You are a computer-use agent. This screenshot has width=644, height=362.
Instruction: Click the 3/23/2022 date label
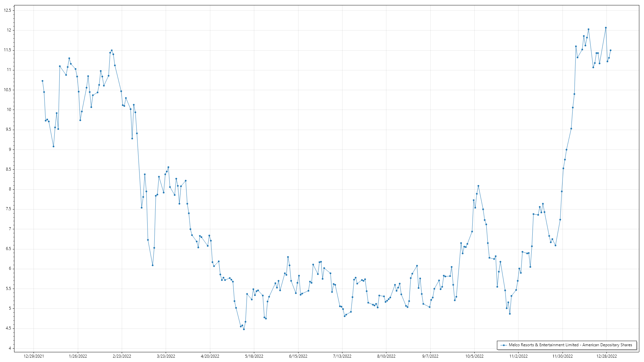[x=166, y=356]
